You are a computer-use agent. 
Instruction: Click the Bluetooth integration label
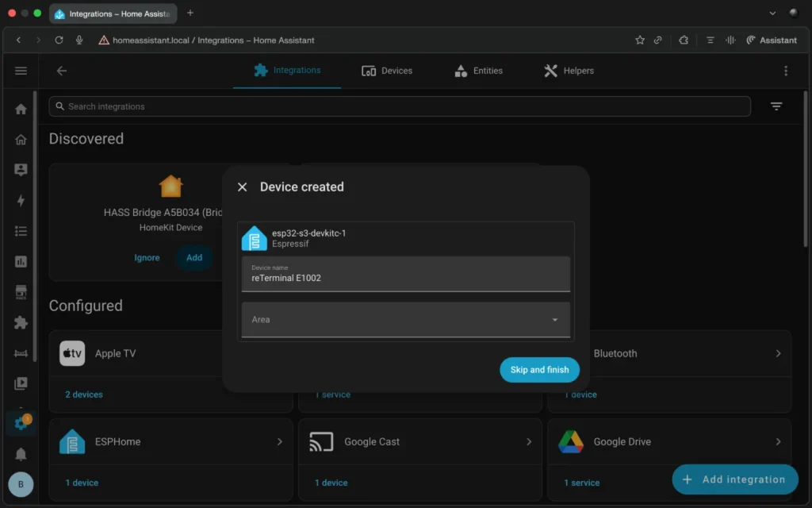(615, 353)
